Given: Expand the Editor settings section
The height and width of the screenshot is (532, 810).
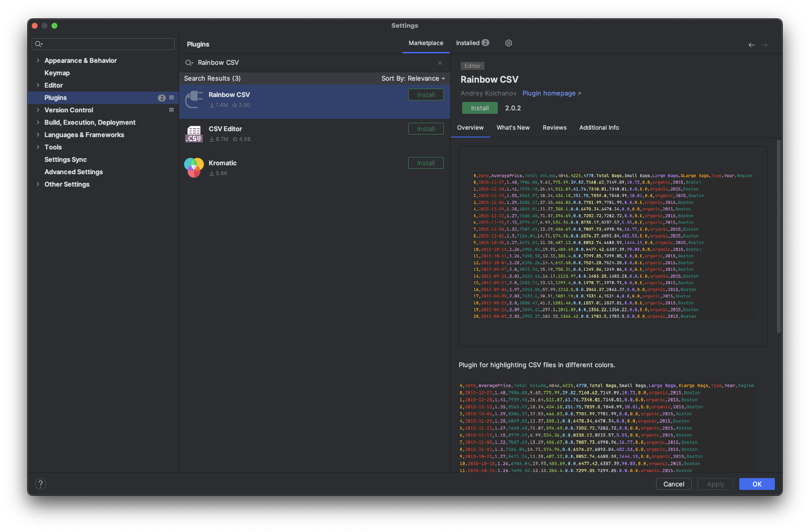Looking at the screenshot, I should point(38,85).
